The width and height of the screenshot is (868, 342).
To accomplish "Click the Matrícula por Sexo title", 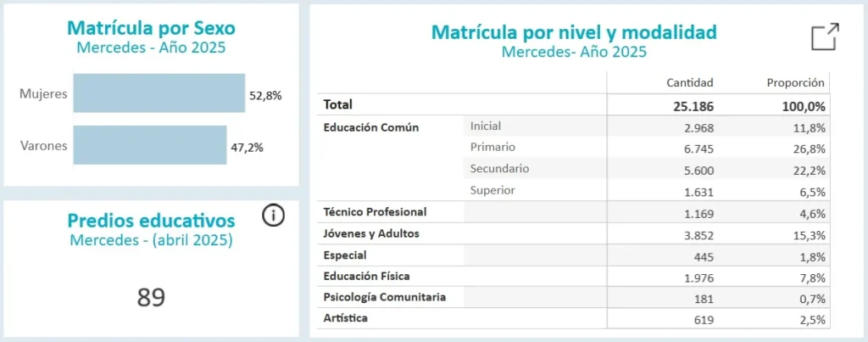I will [151, 28].
